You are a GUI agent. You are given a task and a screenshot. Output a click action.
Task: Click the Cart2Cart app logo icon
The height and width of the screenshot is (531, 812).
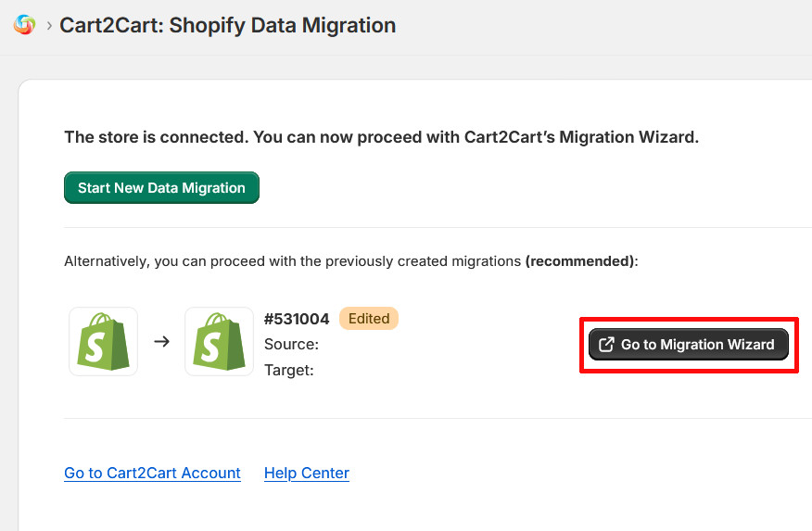(24, 25)
